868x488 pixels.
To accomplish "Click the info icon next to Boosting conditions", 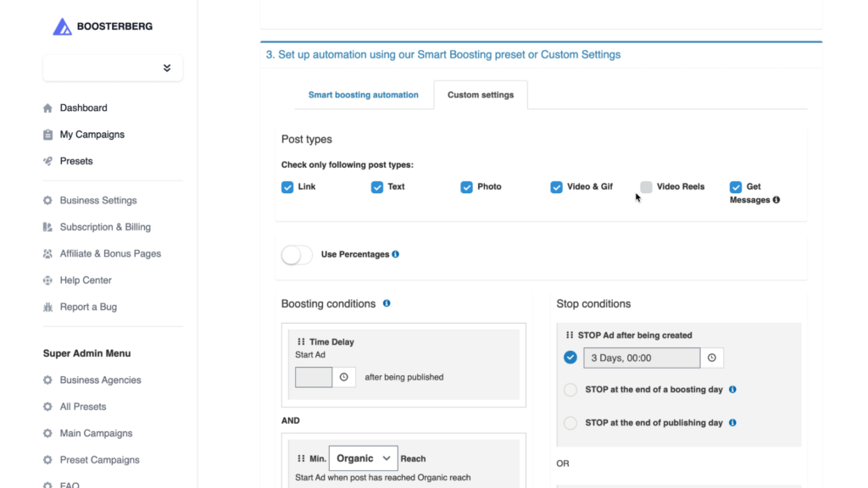I will 387,303.
